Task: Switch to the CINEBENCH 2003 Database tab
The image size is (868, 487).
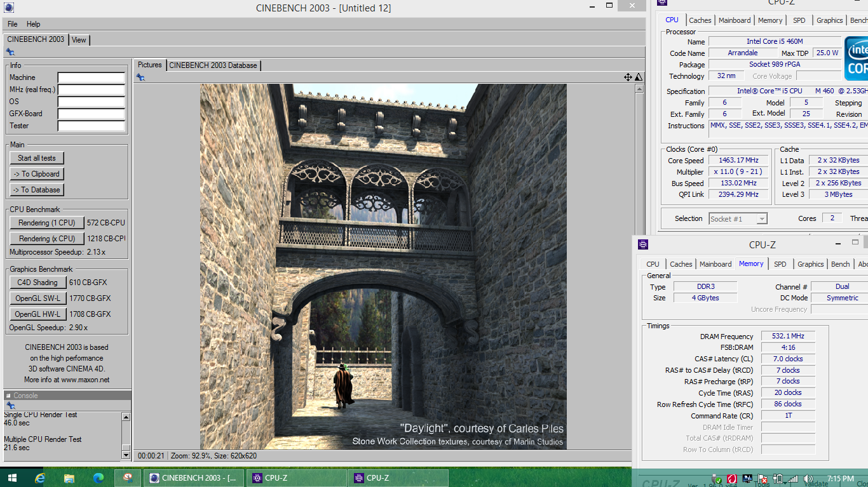Action: [x=213, y=65]
